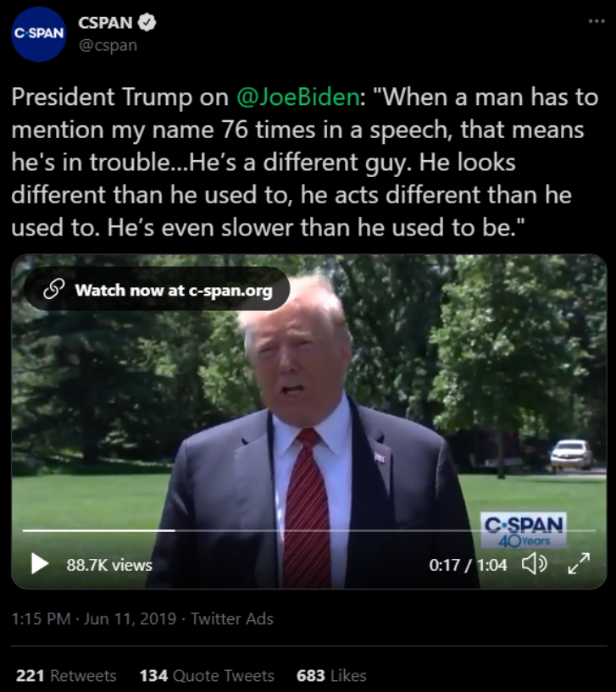The width and height of the screenshot is (616, 692).
Task: Click the chain link icon in video banner
Action: (x=54, y=290)
